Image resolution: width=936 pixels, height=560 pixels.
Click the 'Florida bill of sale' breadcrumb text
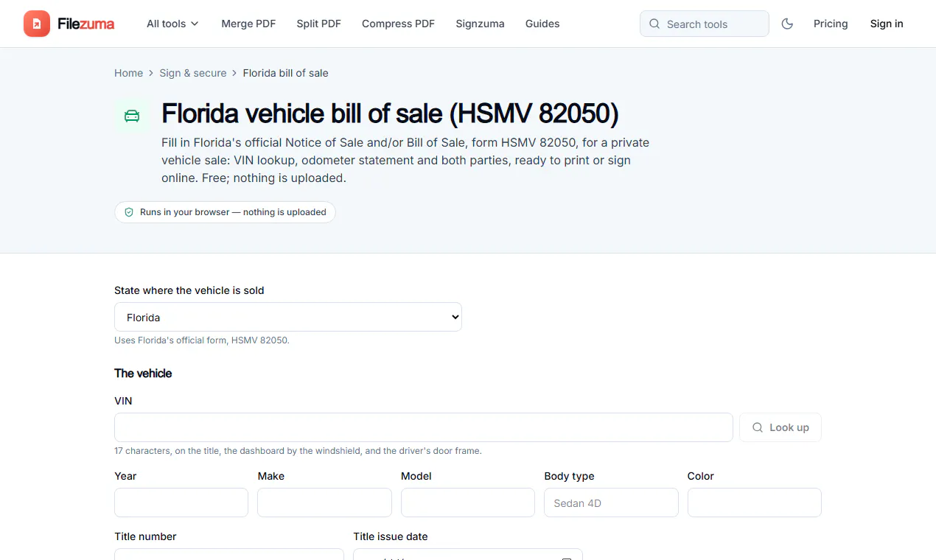(286, 73)
